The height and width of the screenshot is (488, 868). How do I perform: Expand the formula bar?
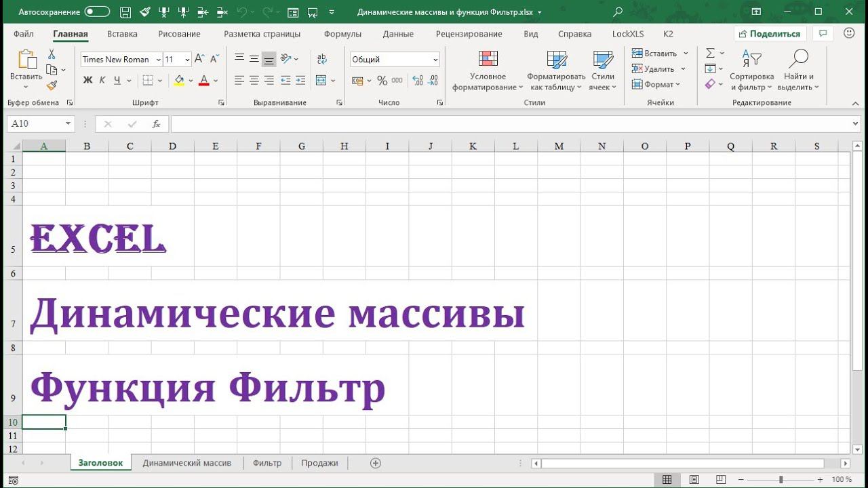tap(854, 124)
